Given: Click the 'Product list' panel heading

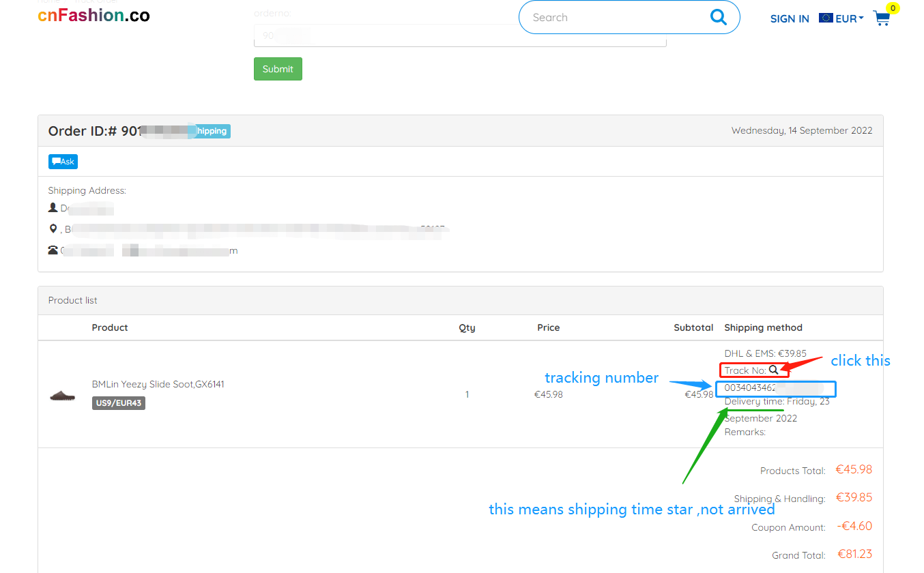Looking at the screenshot, I should [x=73, y=300].
